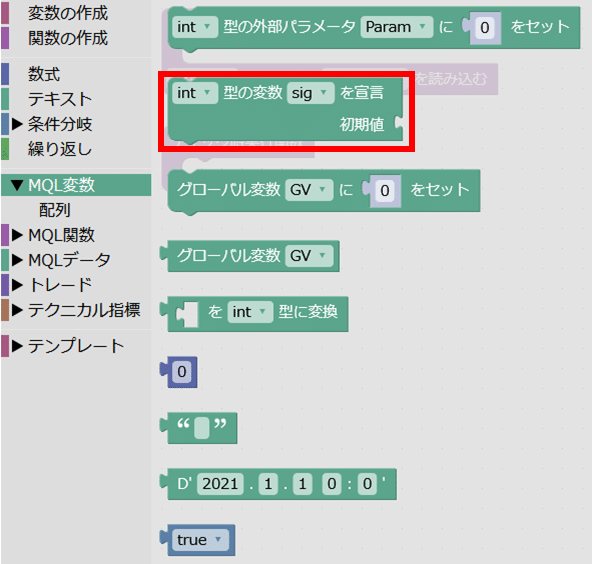Click the 初期値 input socket
Image resolution: width=592 pixels, height=564 pixels.
pyautogui.click(x=398, y=123)
